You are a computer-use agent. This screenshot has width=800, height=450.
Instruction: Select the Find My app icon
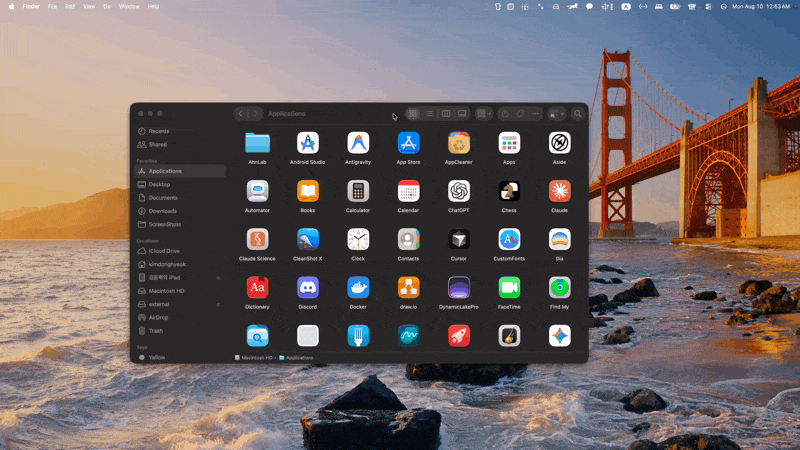(x=560, y=288)
